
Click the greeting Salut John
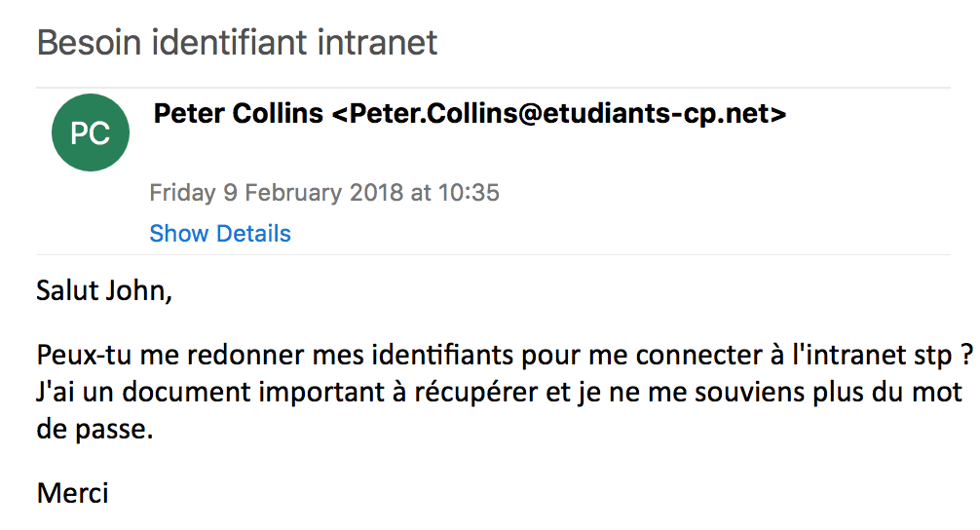pos(103,291)
